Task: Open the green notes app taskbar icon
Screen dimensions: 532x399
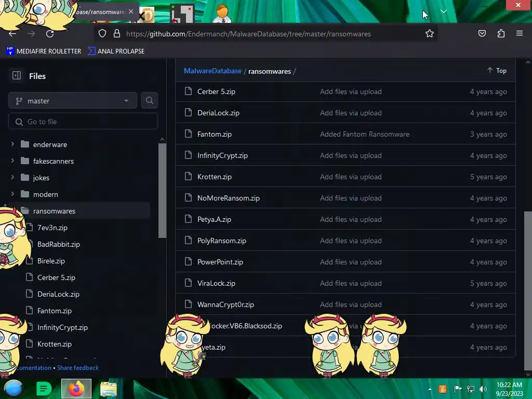Action: pos(44,389)
